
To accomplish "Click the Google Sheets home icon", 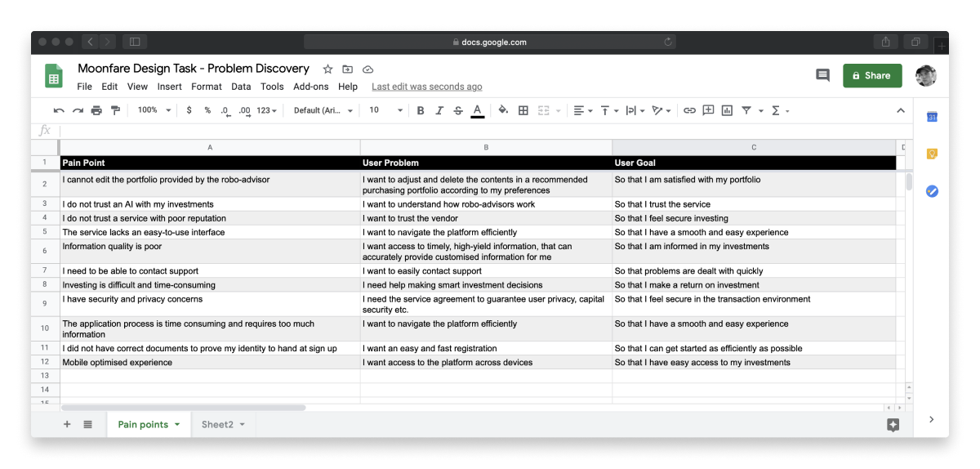I will tap(54, 76).
